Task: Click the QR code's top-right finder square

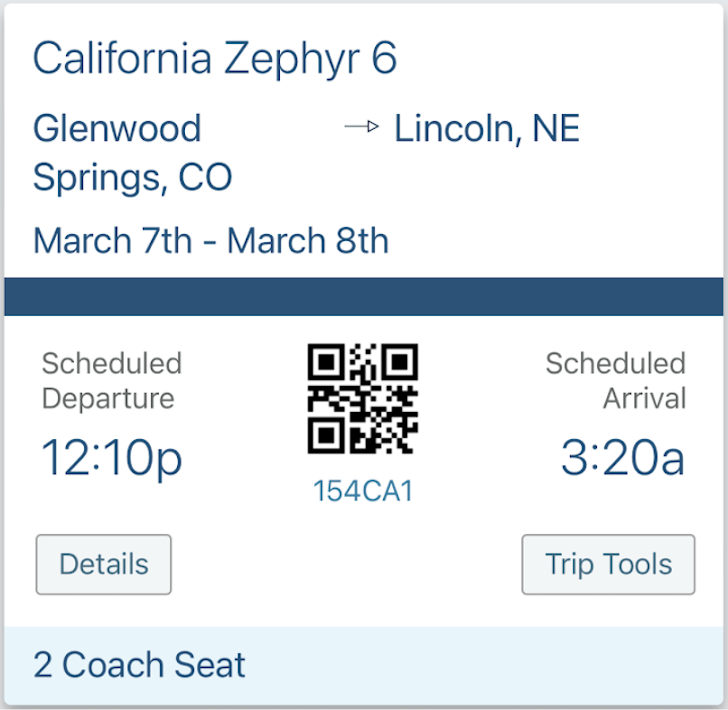Action: click(x=400, y=362)
